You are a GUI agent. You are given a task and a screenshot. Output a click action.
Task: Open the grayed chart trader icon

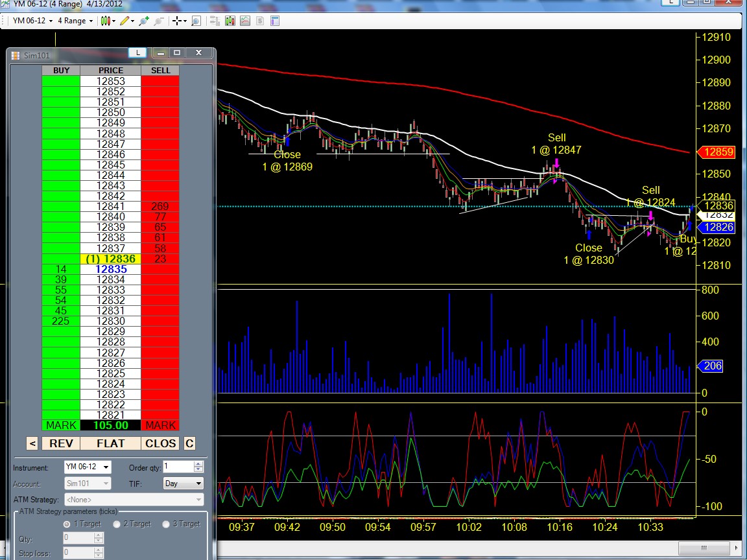[215, 21]
